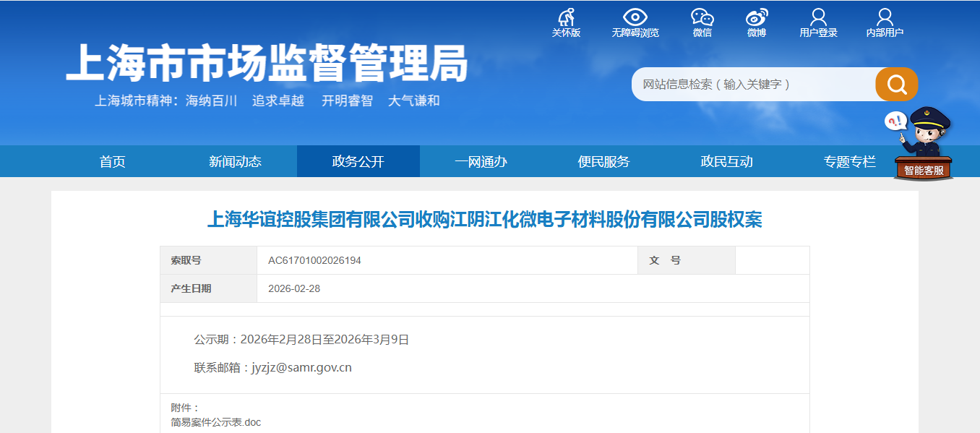Click the 无障碍浏览 text label
Image resolution: width=980 pixels, height=433 pixels.
[635, 33]
